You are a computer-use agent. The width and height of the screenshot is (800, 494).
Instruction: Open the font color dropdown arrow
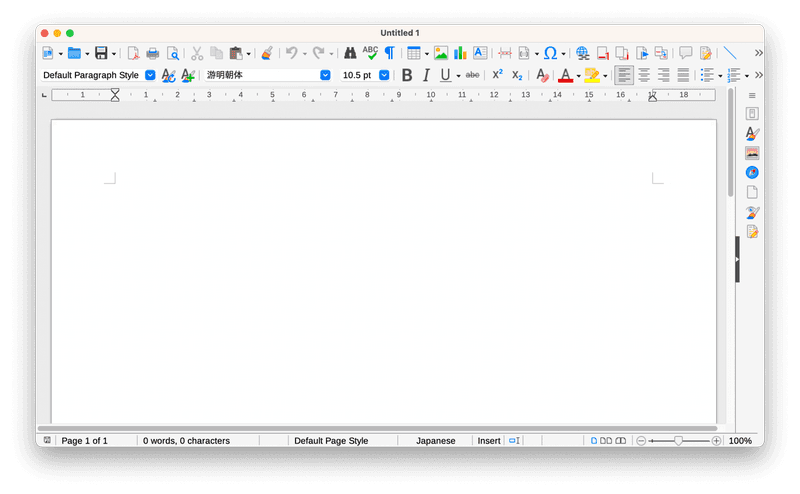[x=579, y=76]
